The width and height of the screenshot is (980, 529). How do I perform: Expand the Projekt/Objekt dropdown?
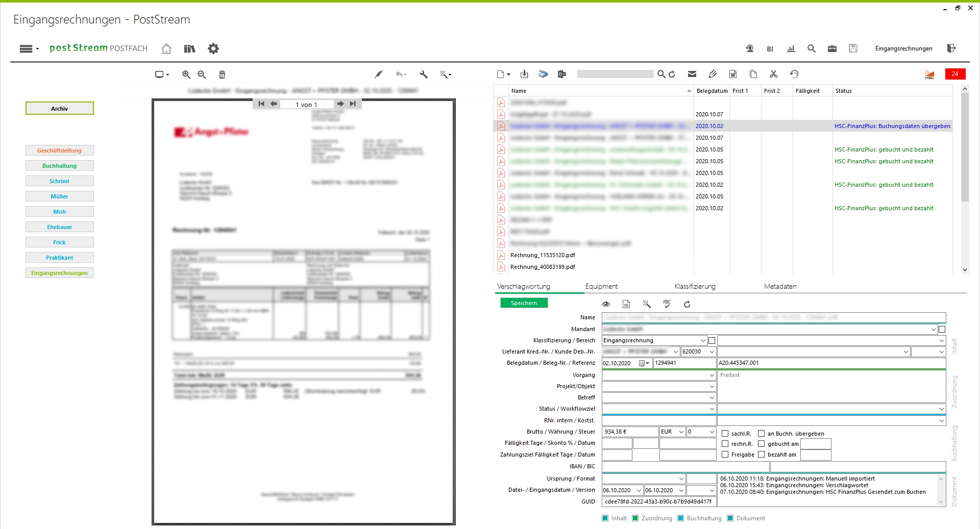tap(712, 386)
